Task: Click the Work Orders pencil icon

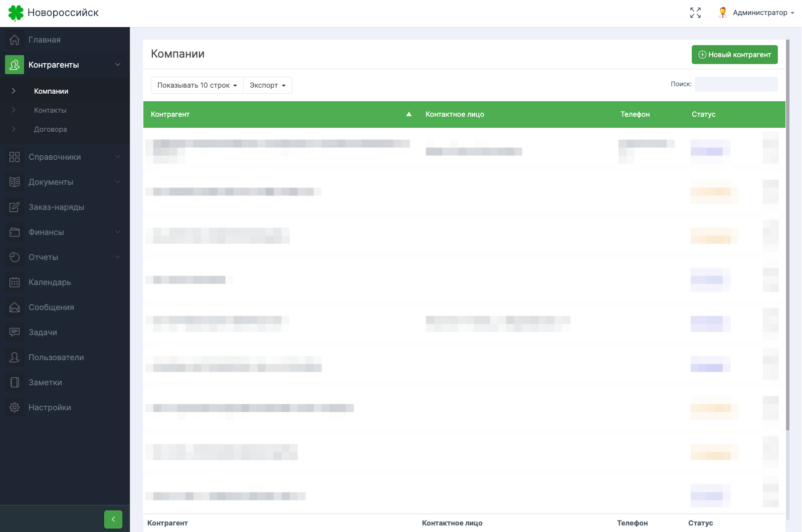Action: (15, 207)
